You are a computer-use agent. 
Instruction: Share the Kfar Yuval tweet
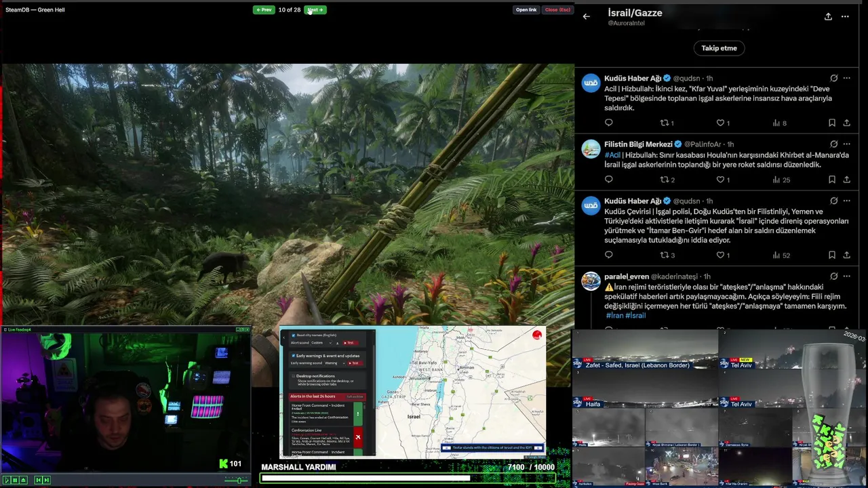[x=846, y=123]
